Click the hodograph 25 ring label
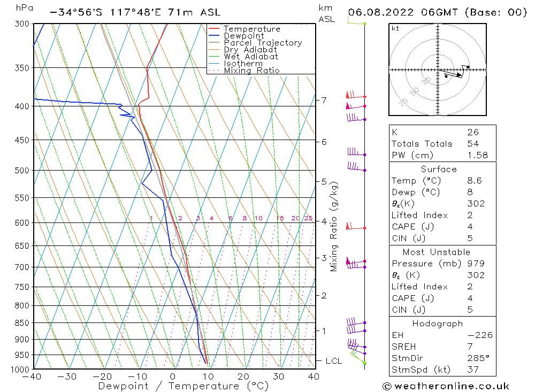 (426, 81)
